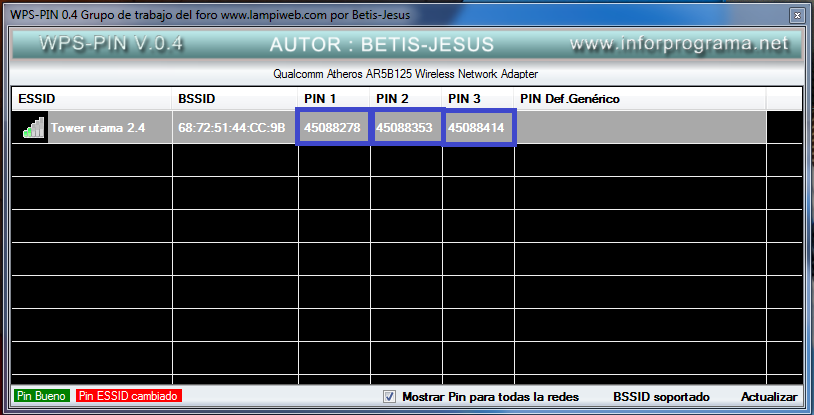Toggle Mostrar Pin para todas la redes checkbox

coord(389,397)
